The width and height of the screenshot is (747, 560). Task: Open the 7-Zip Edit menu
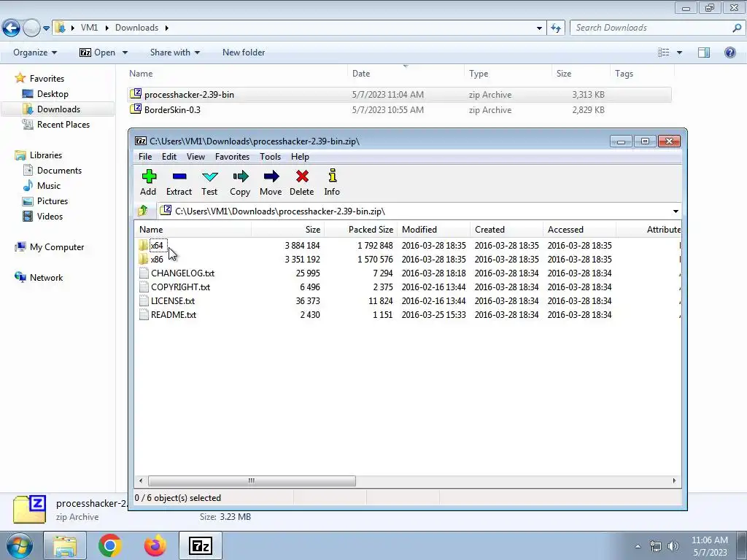pyautogui.click(x=169, y=157)
